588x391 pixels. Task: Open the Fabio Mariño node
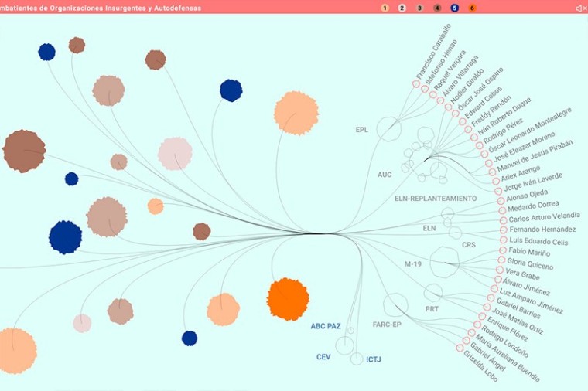pos(503,250)
